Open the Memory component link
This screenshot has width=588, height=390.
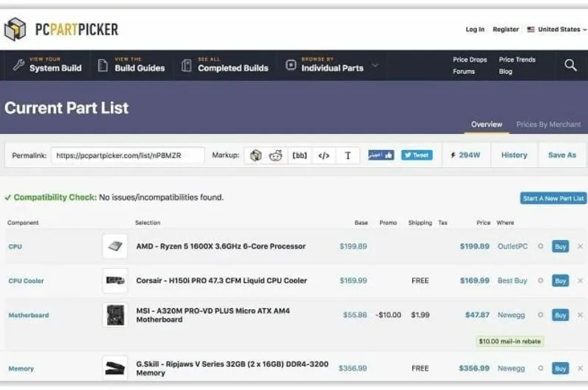coord(21,369)
